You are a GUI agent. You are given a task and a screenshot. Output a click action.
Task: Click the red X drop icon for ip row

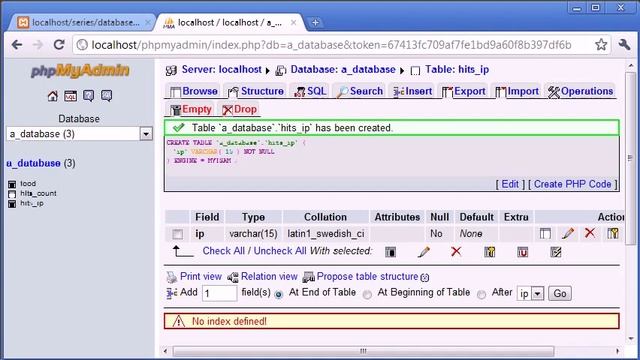590,233
